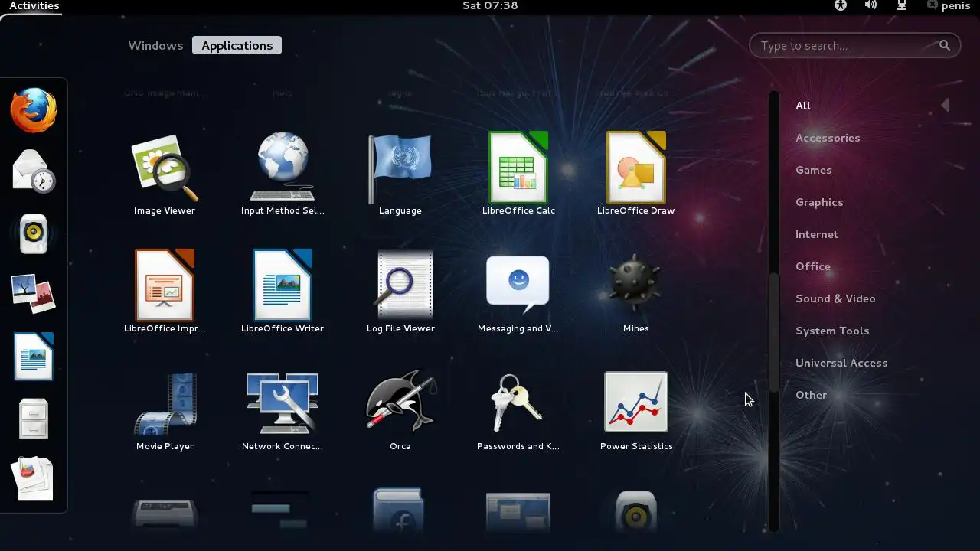The width and height of the screenshot is (980, 551).
Task: Open Rhythmbox speaker icon in the dock
Action: click(x=34, y=234)
